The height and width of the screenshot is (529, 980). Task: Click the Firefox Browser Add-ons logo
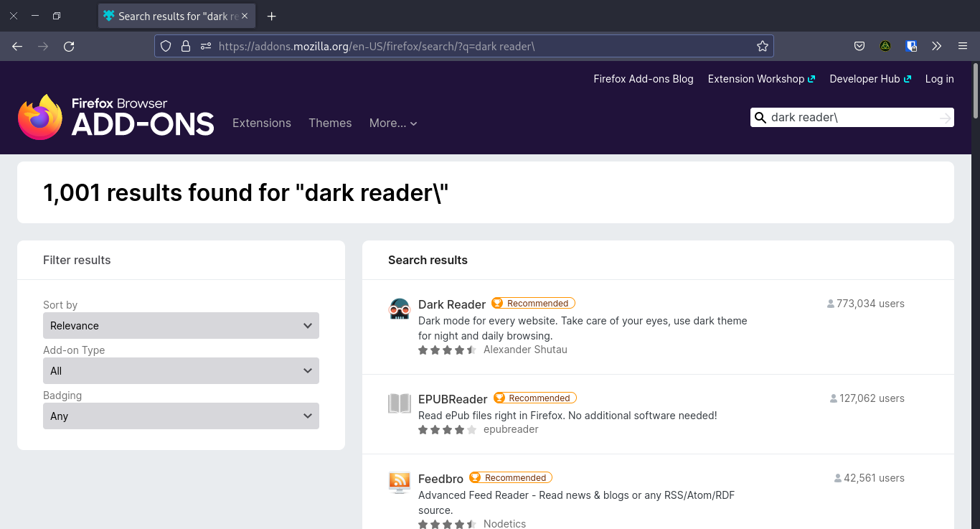click(116, 117)
